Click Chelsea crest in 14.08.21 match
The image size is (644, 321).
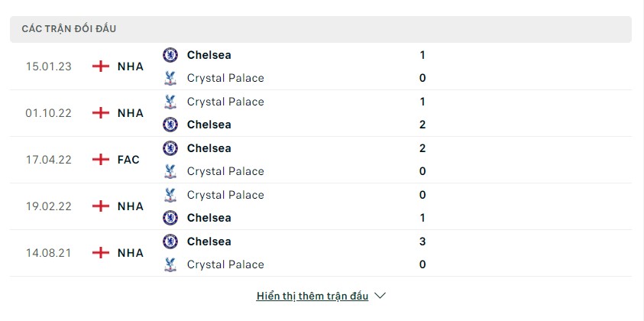click(170, 242)
